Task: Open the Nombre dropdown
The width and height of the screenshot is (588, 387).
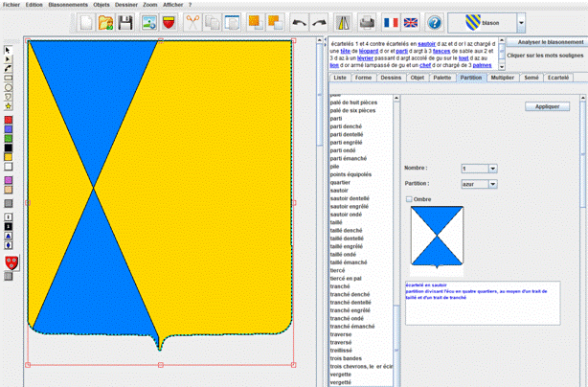Action: point(493,169)
